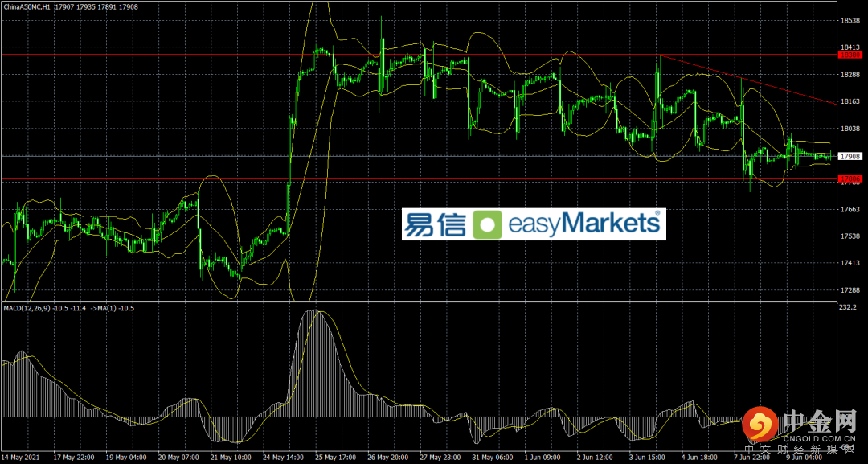Select the red horizontal line at 17806
This screenshot has width=868, height=464.
(x=418, y=179)
